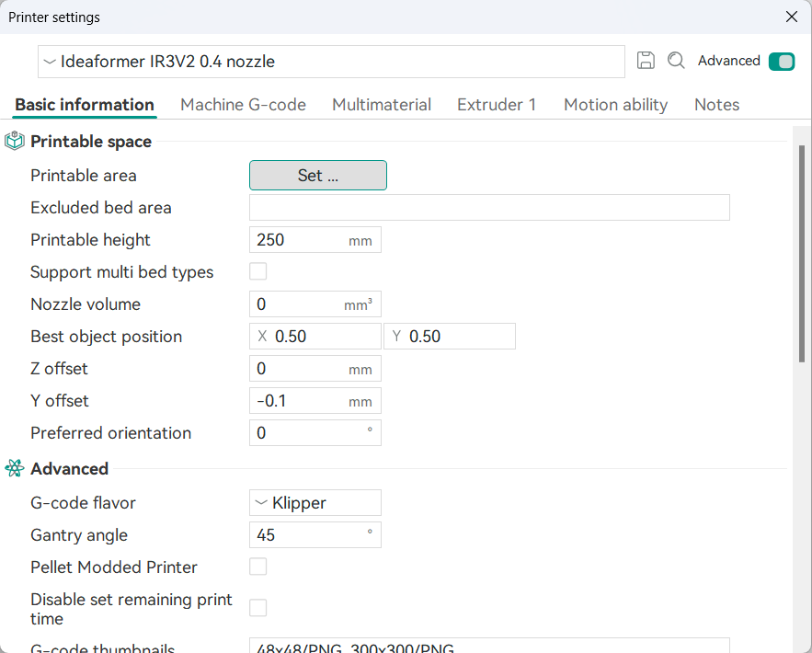Tick Disable set remaining print time
This screenshot has width=812, height=653.
[257, 608]
